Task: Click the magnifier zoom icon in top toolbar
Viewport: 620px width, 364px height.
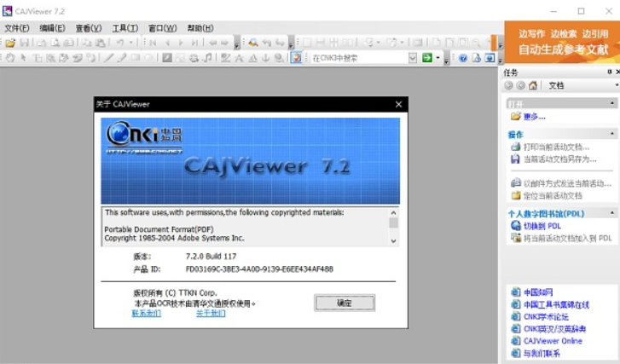Action: click(477, 43)
